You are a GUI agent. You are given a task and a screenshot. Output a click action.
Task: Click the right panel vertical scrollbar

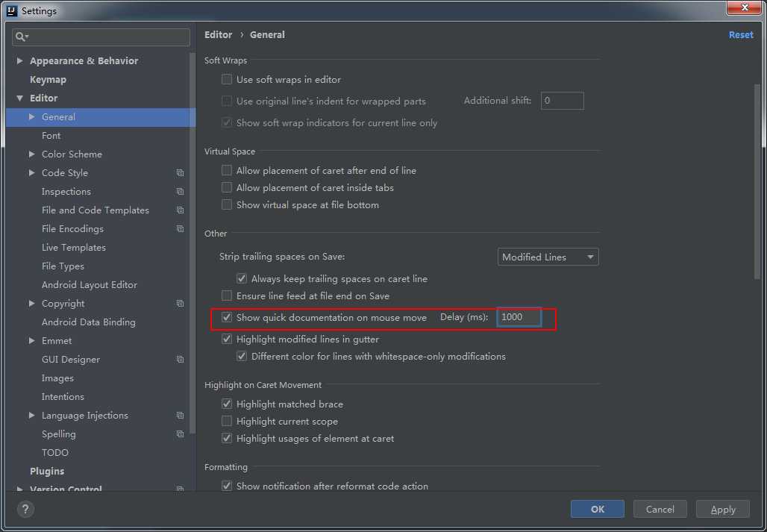pyautogui.click(x=758, y=181)
